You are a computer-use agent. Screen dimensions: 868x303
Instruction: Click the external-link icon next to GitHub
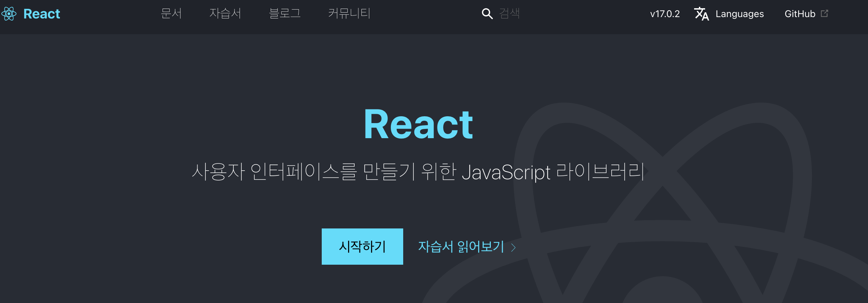(x=825, y=13)
